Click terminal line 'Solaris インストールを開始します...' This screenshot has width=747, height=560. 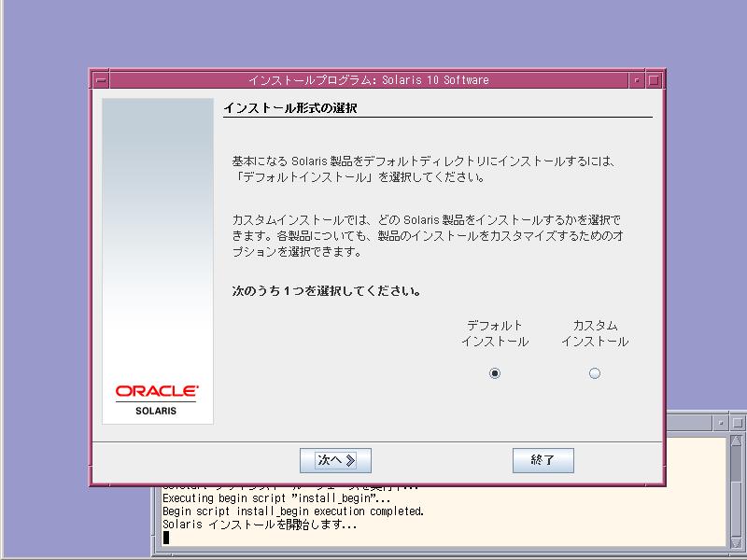260,525
